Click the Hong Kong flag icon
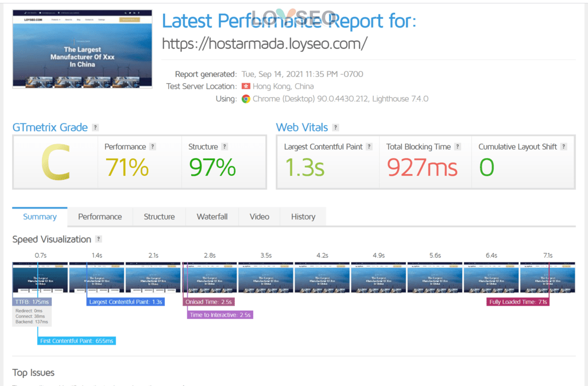The image size is (588, 386). coord(246,86)
